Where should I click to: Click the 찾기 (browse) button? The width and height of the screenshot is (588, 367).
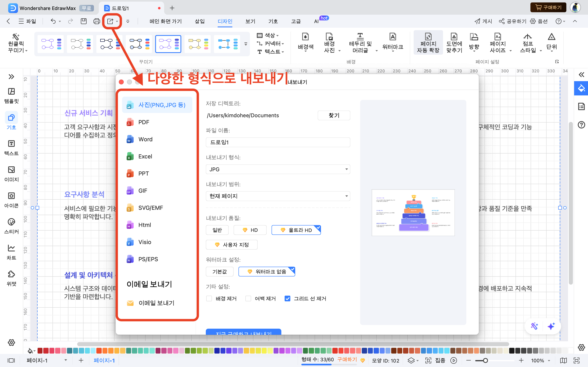pos(334,115)
